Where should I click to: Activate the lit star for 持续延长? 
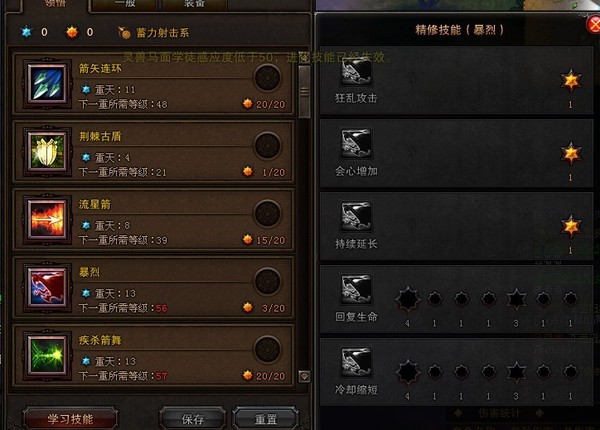(571, 226)
